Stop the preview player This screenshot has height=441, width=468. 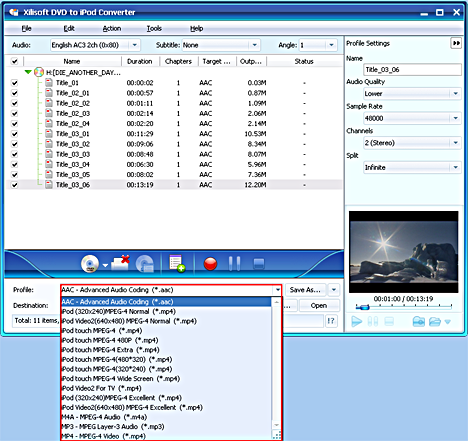[x=389, y=322]
